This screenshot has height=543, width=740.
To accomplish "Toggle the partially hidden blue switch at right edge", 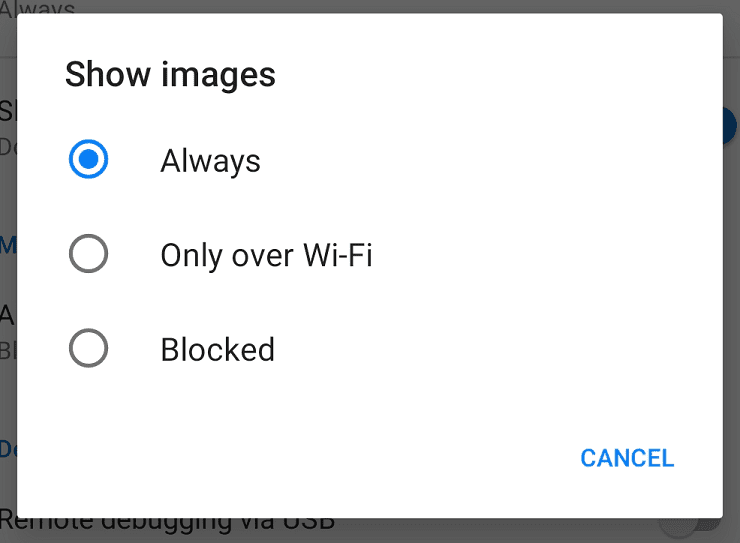I will click(x=730, y=126).
